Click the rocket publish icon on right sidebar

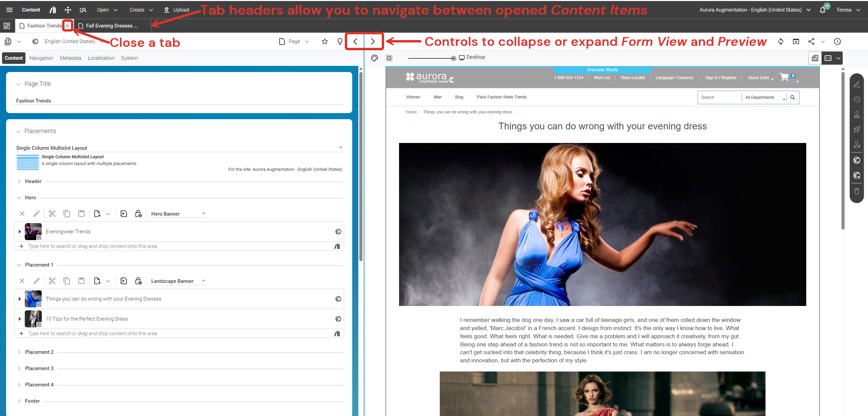point(857,129)
